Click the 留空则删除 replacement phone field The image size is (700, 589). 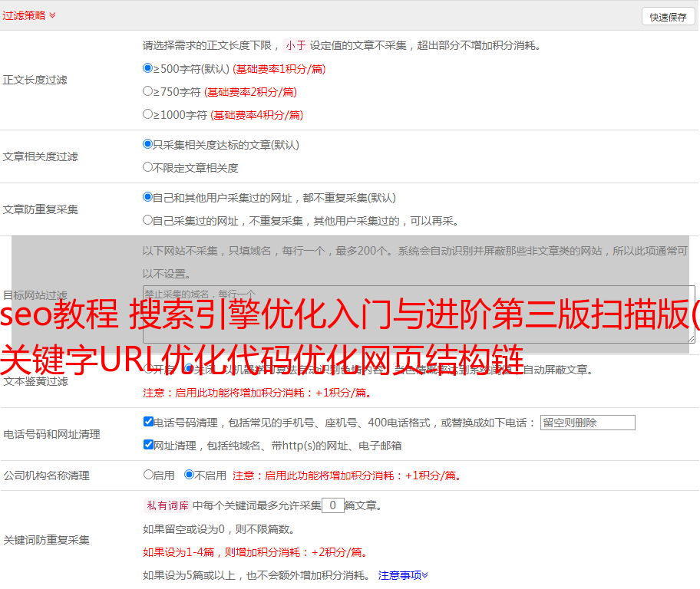pos(587,423)
